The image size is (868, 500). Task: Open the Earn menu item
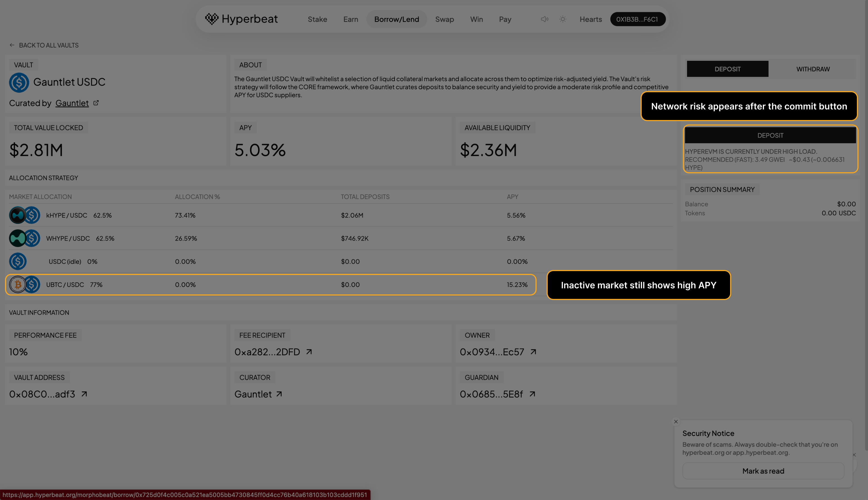(x=351, y=19)
